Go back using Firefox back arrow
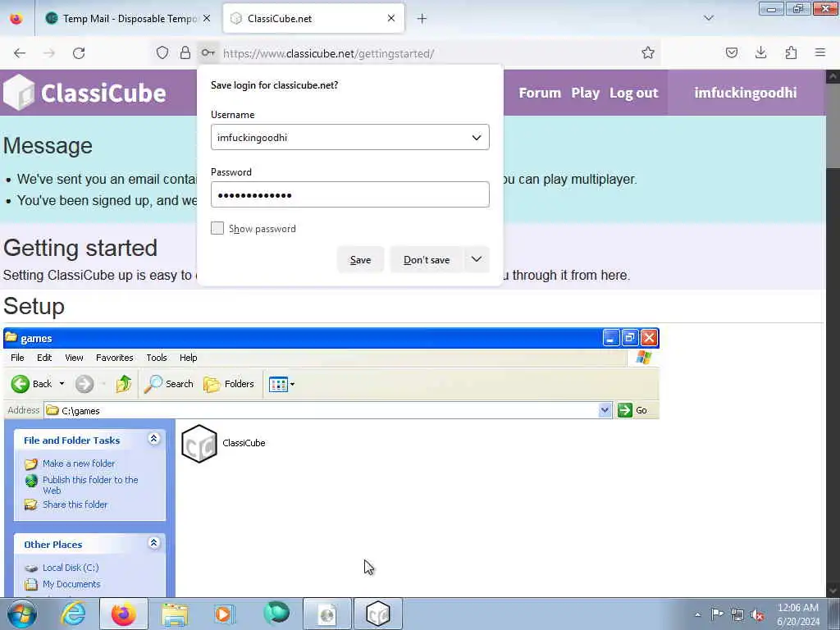The width and height of the screenshot is (840, 630). pyautogui.click(x=20, y=53)
